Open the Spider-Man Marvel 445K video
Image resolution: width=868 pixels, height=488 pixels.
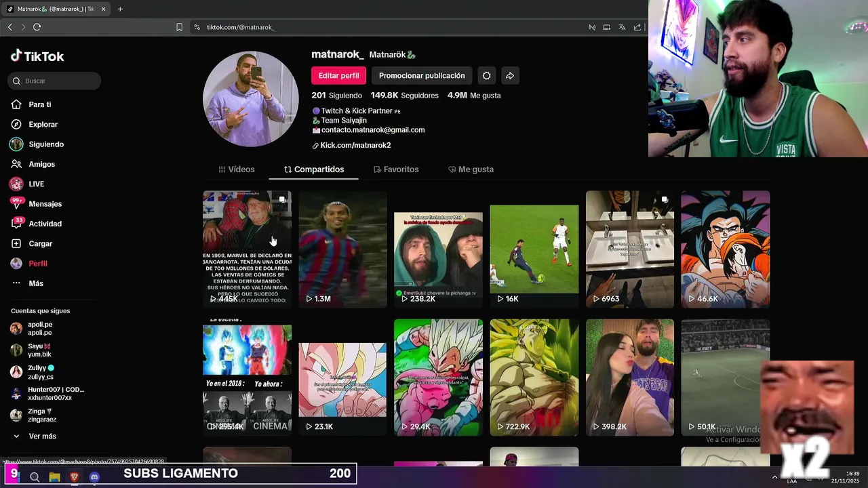click(x=247, y=249)
